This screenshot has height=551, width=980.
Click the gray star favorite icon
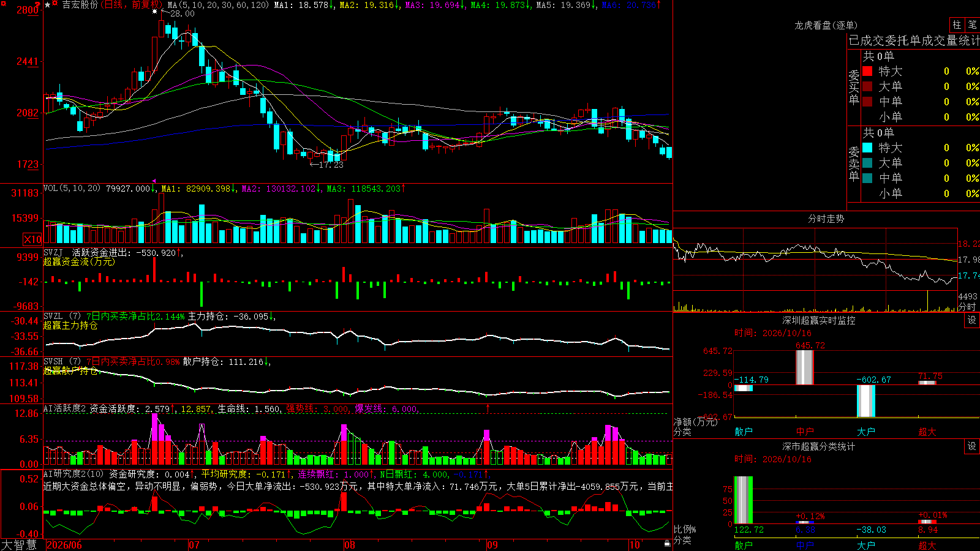pos(48,4)
